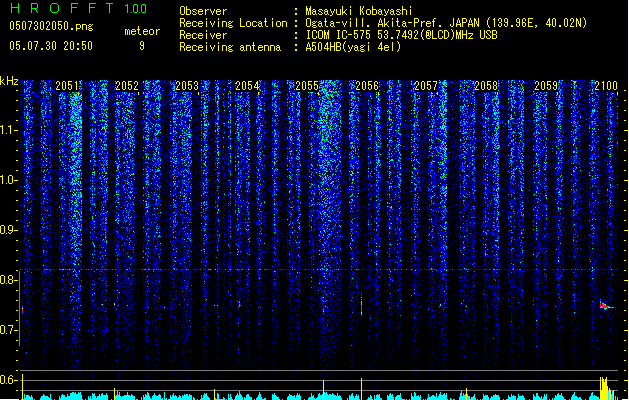
Task: Click the yellow power spike cluster below 2100
Action: (607, 388)
